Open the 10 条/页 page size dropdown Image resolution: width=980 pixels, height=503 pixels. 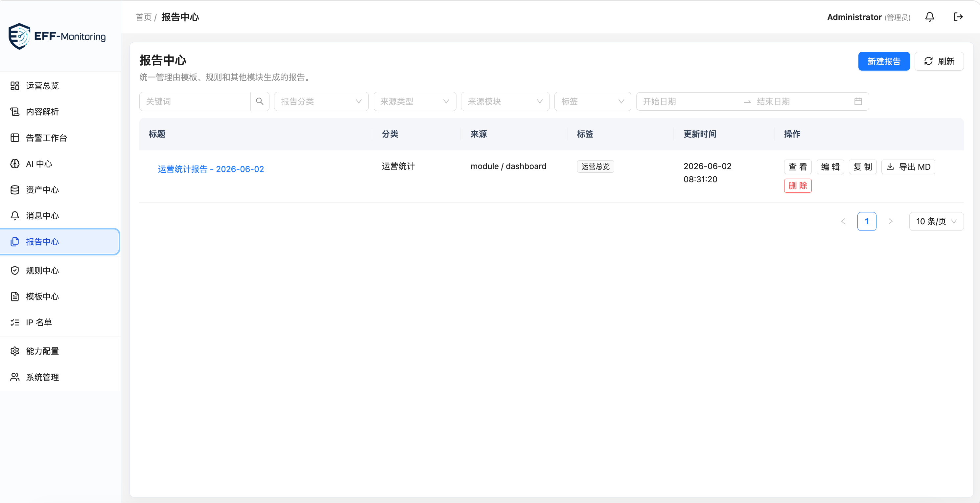pos(936,221)
